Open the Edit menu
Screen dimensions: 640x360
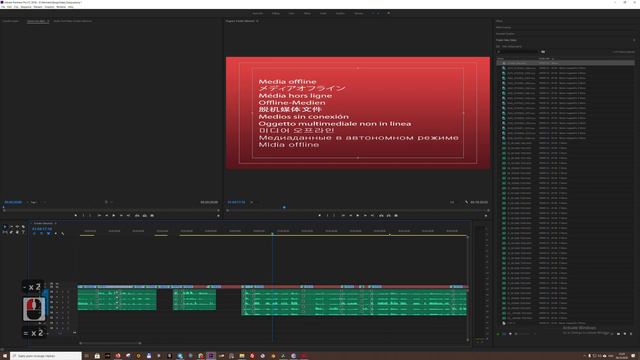coord(9,7)
